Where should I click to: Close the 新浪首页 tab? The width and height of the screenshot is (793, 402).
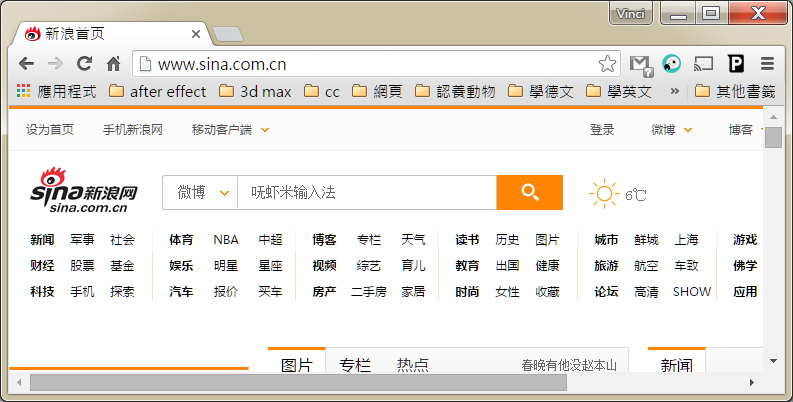196,34
